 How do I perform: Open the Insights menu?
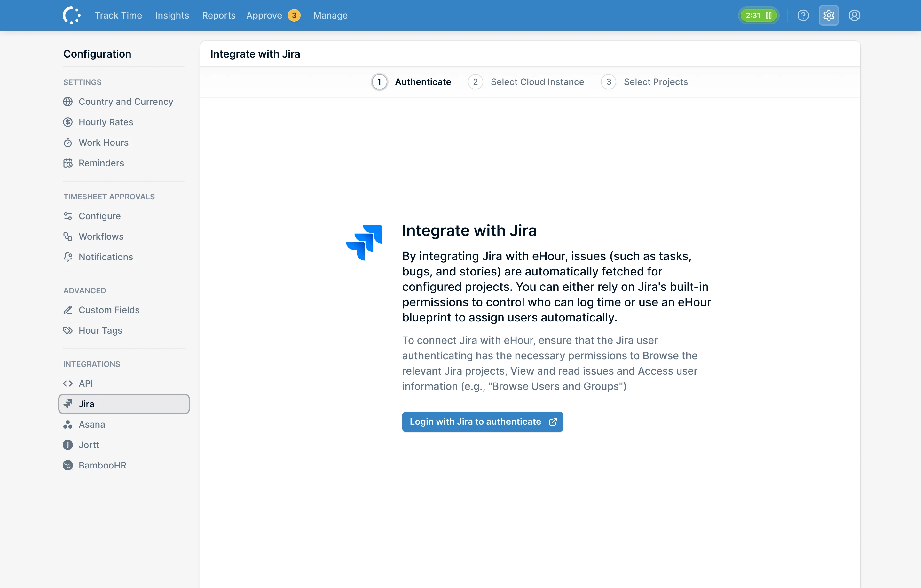(x=172, y=15)
